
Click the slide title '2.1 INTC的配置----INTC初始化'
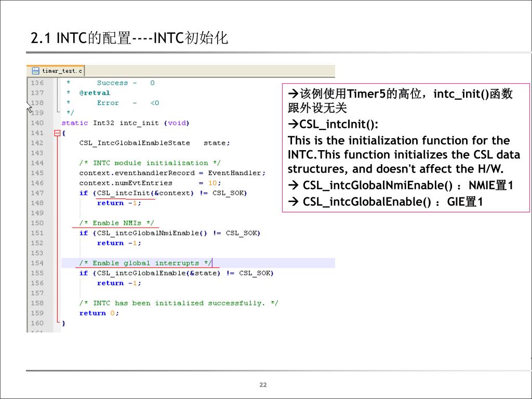[x=129, y=37]
